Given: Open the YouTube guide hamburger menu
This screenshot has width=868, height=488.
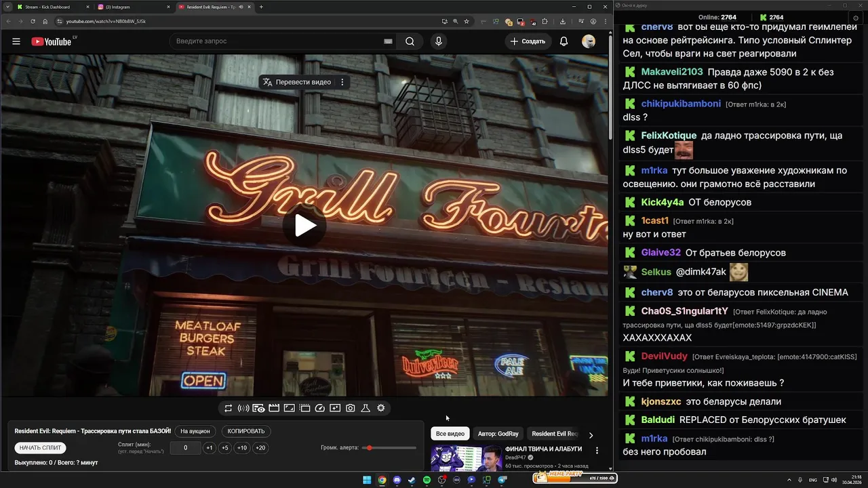Looking at the screenshot, I should pos(16,41).
